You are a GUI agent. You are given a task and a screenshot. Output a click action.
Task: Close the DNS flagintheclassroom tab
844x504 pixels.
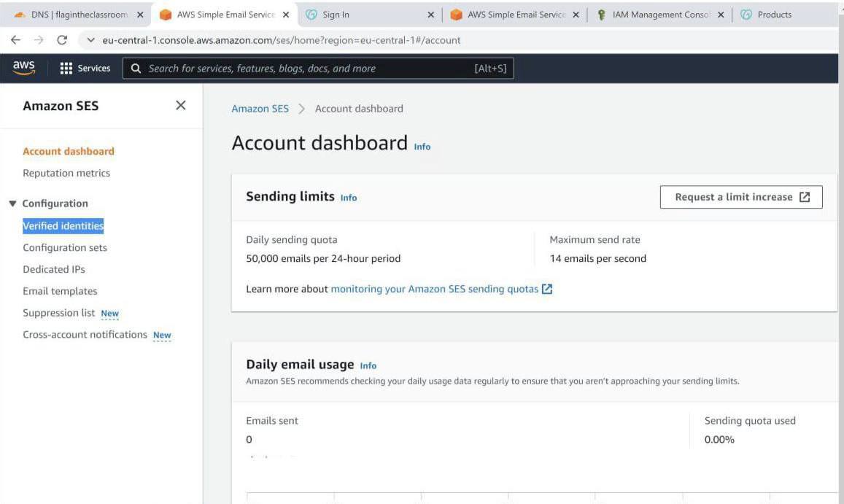[140, 15]
